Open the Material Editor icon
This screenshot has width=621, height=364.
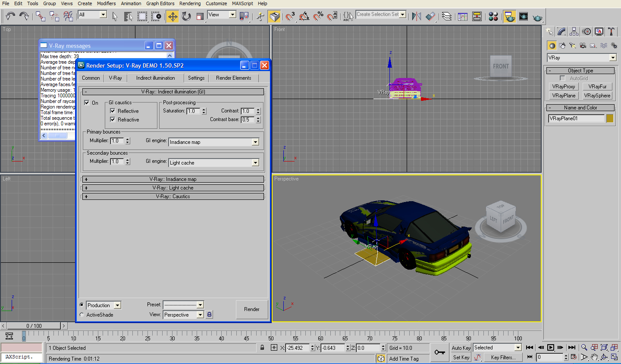493,16
